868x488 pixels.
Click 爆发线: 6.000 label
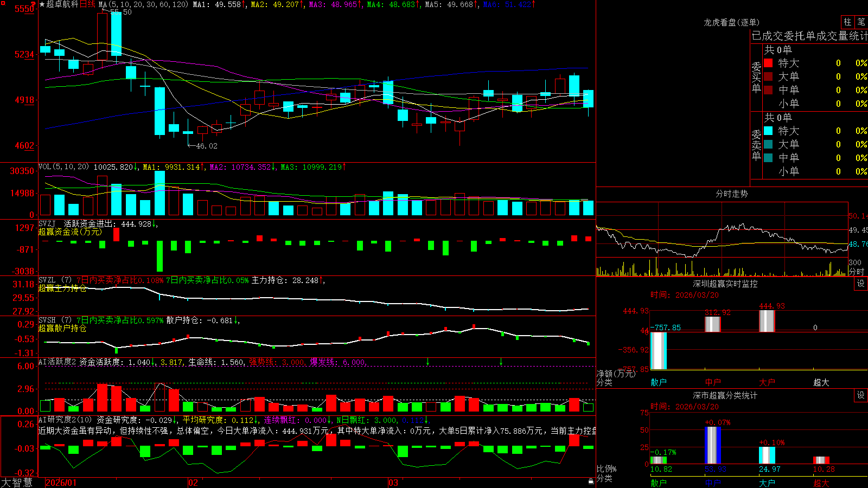click(337, 362)
